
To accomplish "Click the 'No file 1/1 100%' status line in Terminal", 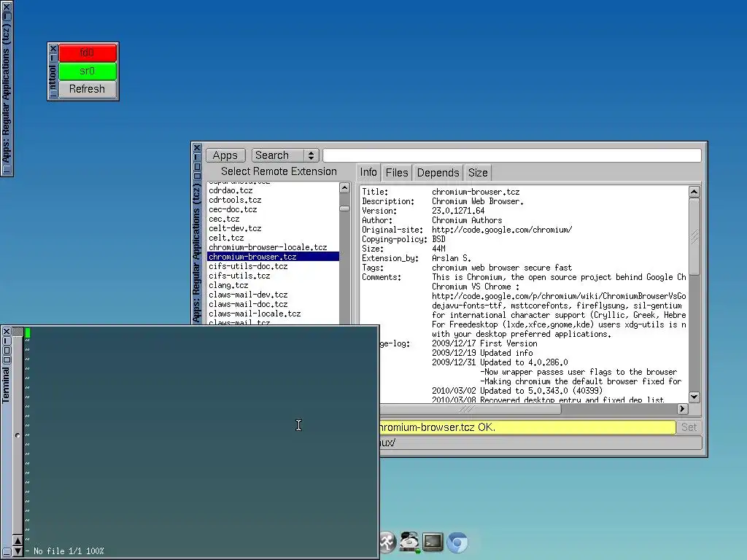I will [69, 551].
